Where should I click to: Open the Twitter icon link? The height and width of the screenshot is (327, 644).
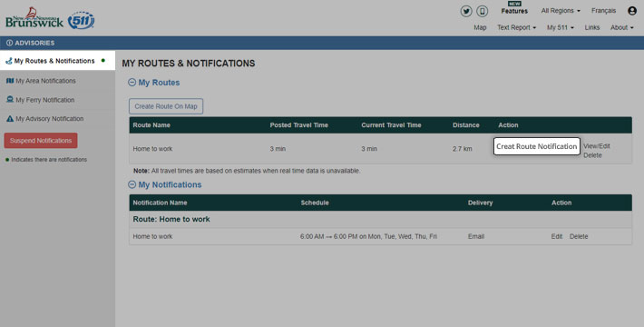pyautogui.click(x=465, y=11)
